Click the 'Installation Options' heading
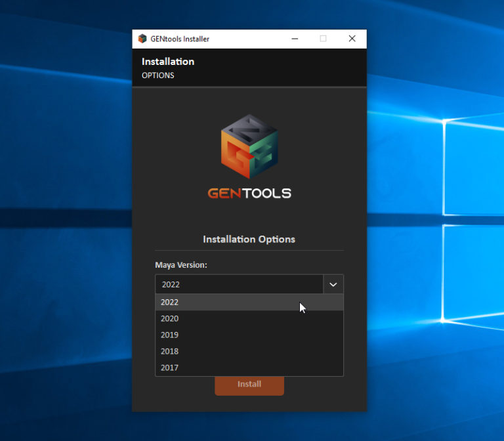The height and width of the screenshot is (441, 504). pyautogui.click(x=249, y=240)
